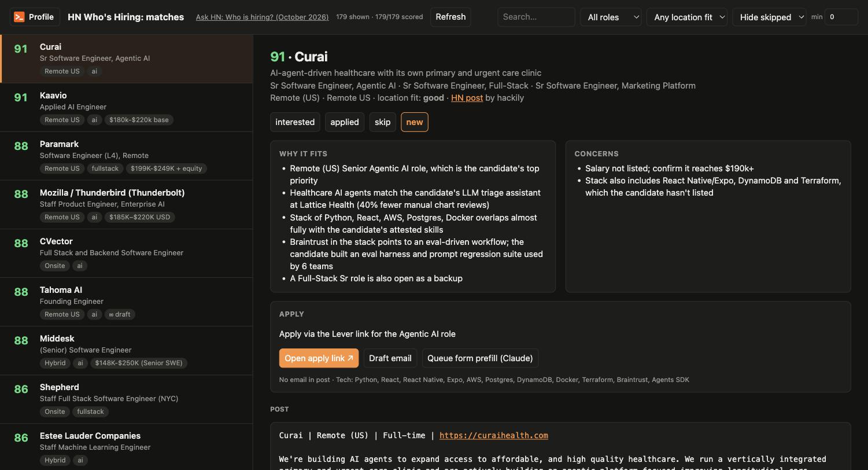Click the HN Who's Hiring: matches title
Screen dimensions: 868x470
(126, 17)
